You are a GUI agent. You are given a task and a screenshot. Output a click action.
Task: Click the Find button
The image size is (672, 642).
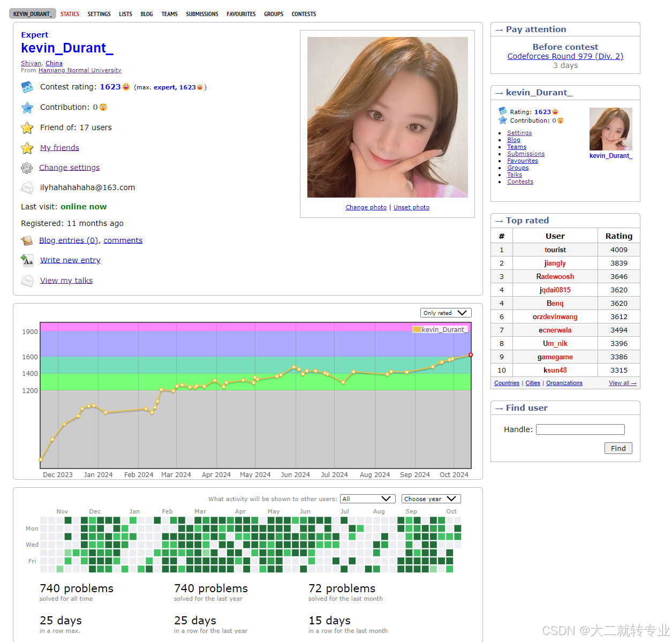[x=618, y=448]
